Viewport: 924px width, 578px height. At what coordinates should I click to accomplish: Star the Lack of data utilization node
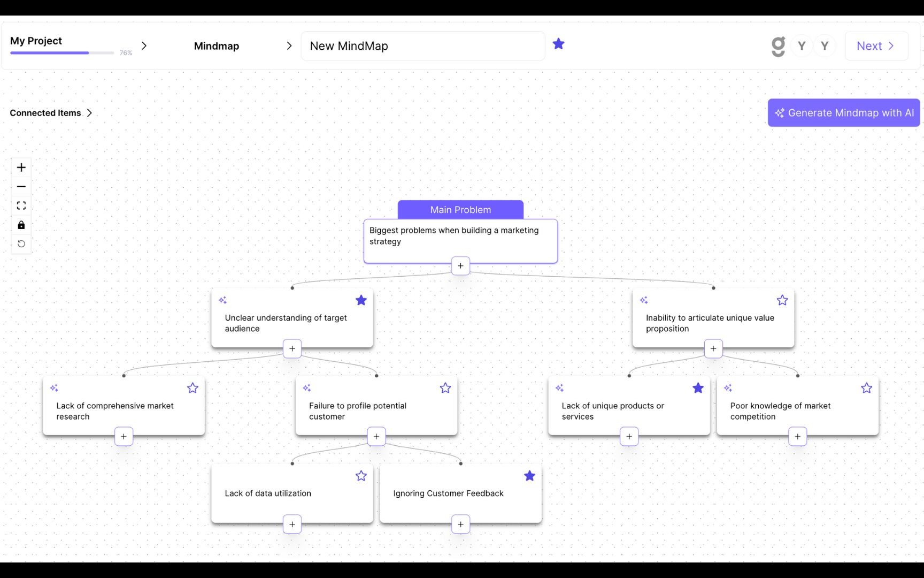tap(361, 476)
